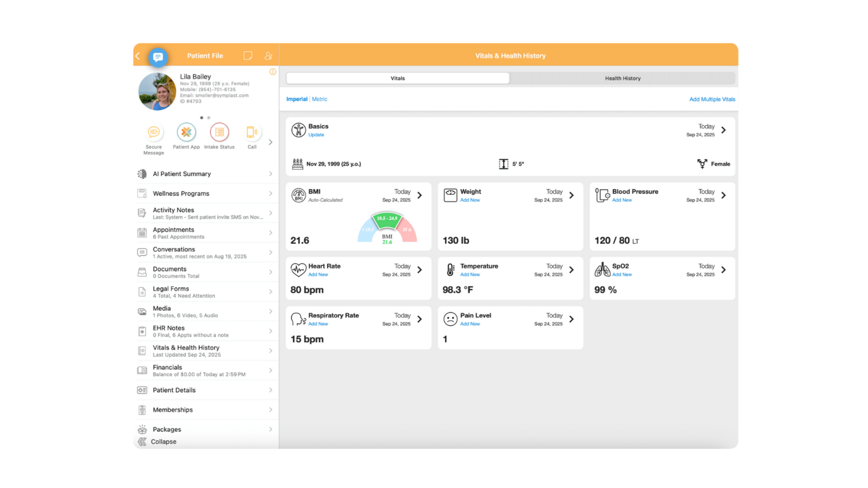Expand the quick actions row chevron
Screen dimensions: 868x488
[270, 142]
